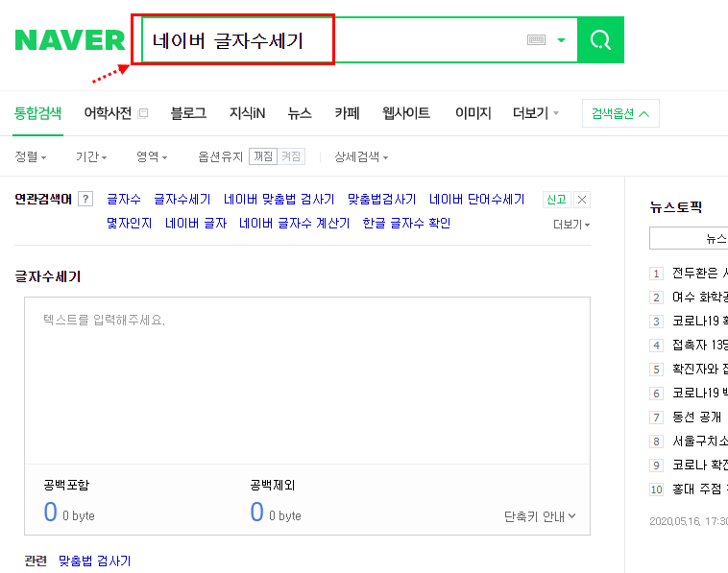Expand the 단축키 안내 guide

click(x=540, y=516)
